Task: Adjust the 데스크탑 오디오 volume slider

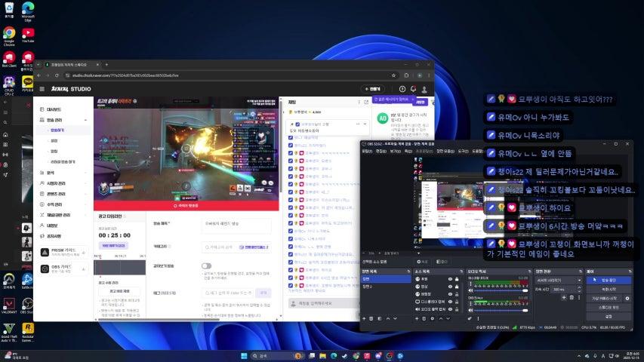Action: pos(501,290)
